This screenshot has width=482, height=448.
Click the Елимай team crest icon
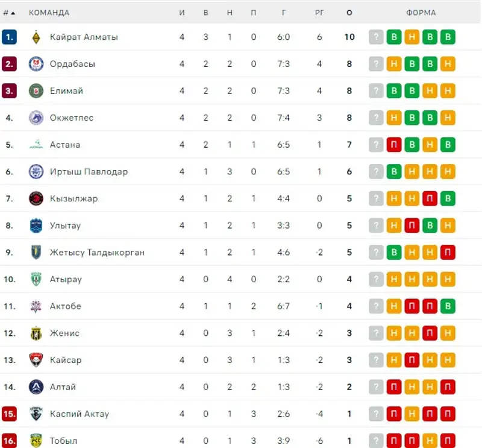[36, 91]
